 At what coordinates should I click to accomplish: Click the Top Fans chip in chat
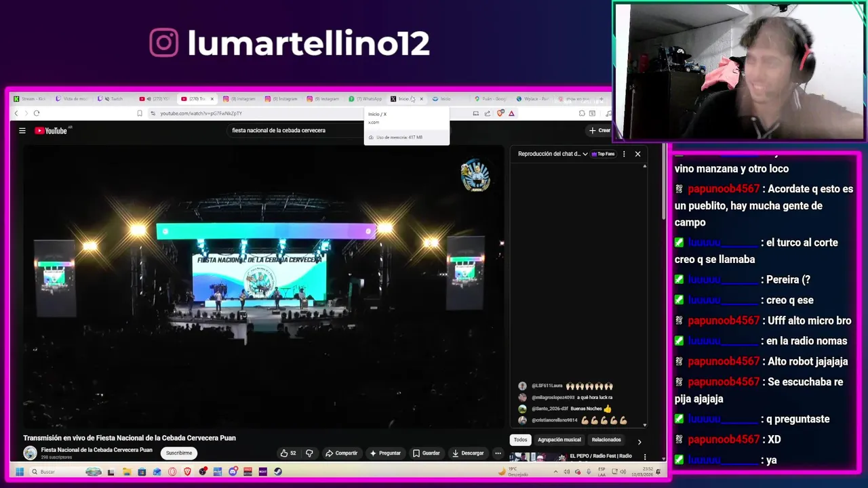pos(603,154)
